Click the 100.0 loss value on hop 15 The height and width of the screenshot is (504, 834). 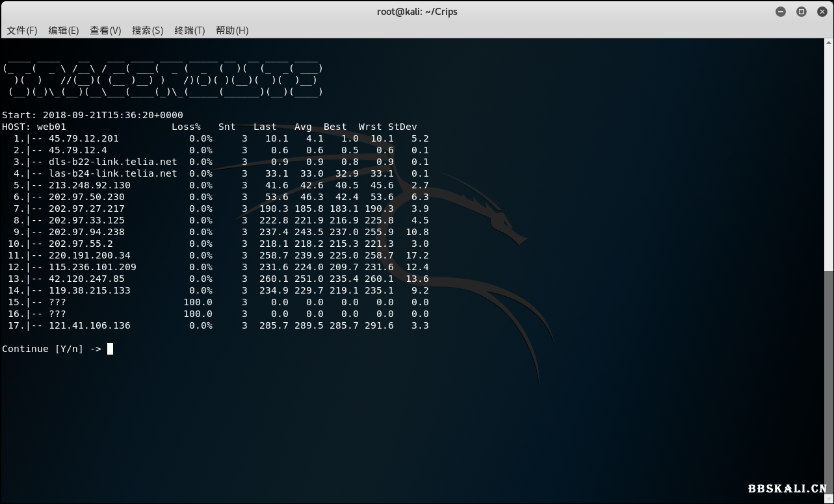[x=196, y=302]
